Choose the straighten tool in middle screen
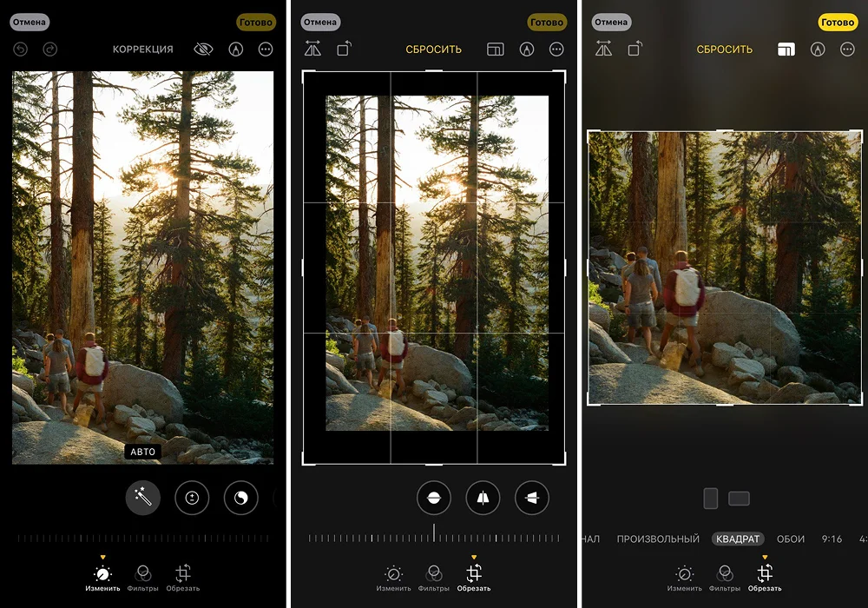Viewport: 868px width, 608px height. 434,498
